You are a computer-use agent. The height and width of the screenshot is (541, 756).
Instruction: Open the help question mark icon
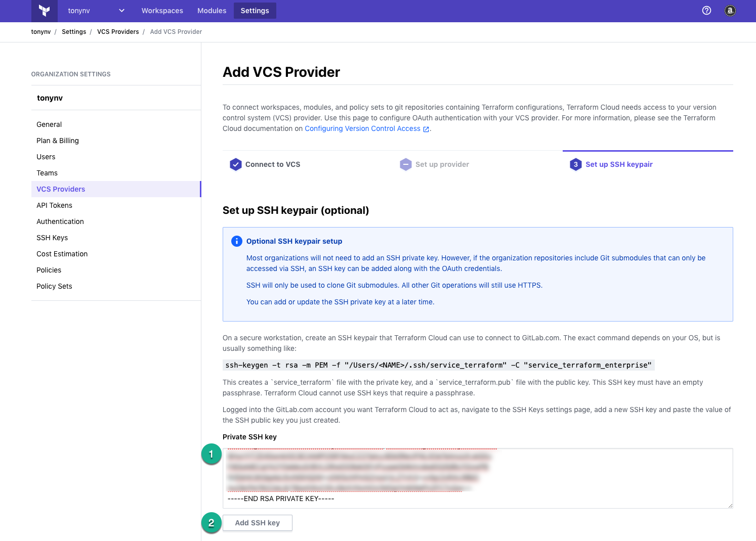[x=707, y=11]
